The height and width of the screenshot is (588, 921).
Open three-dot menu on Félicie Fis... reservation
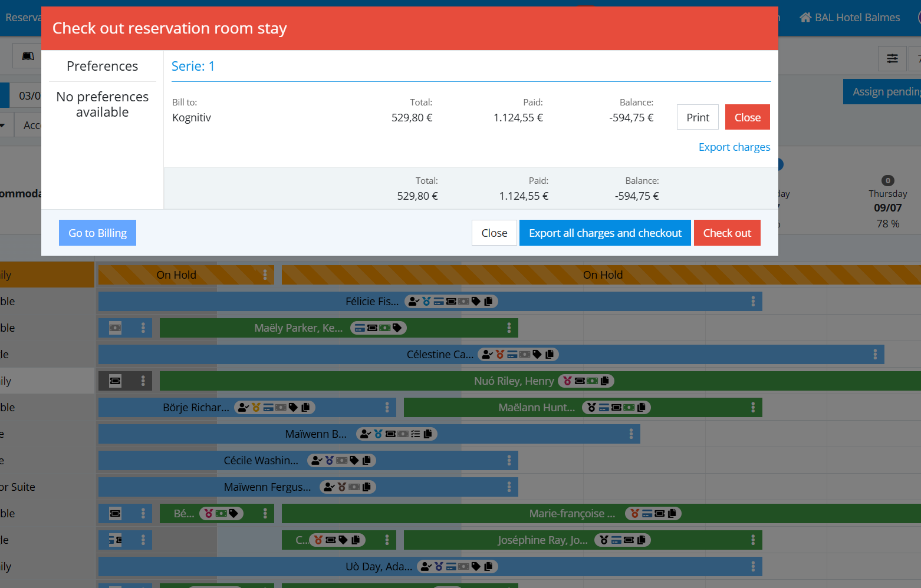tap(753, 301)
